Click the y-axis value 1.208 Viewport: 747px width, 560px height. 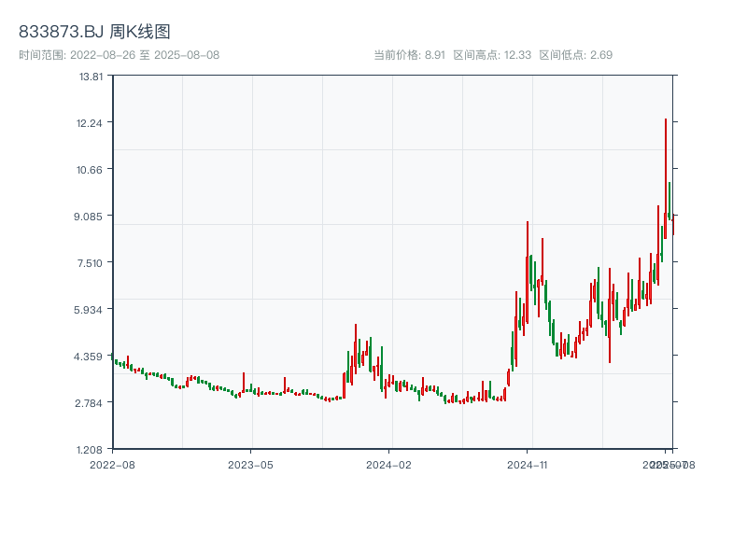[x=90, y=450]
